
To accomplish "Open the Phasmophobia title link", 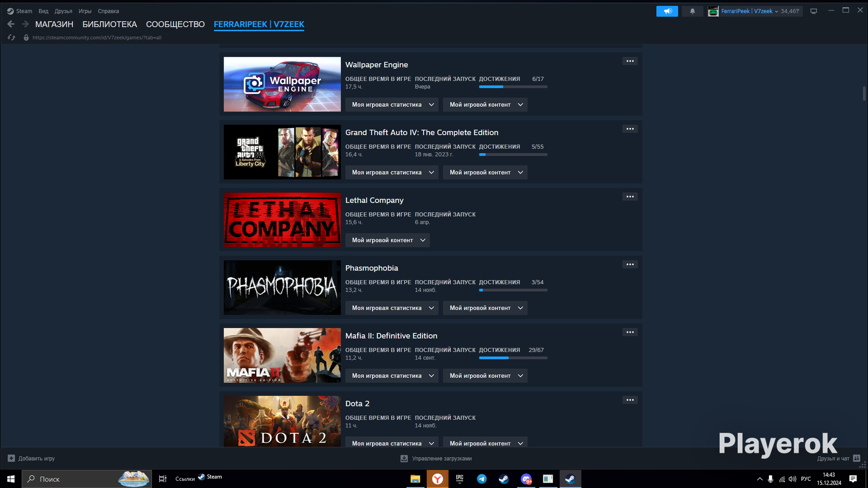I will [372, 268].
